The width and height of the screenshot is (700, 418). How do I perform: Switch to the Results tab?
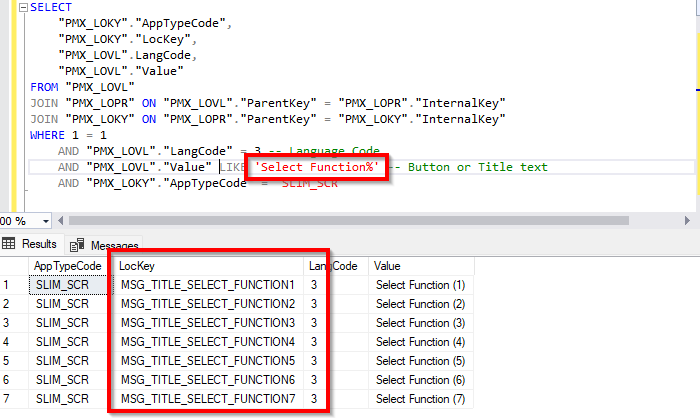pyautogui.click(x=30, y=244)
